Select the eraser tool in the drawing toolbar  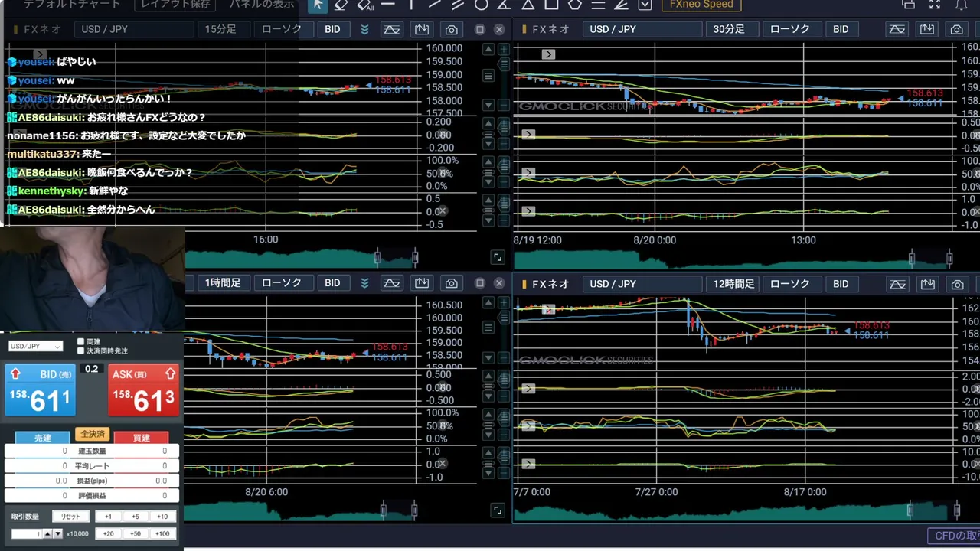(341, 5)
